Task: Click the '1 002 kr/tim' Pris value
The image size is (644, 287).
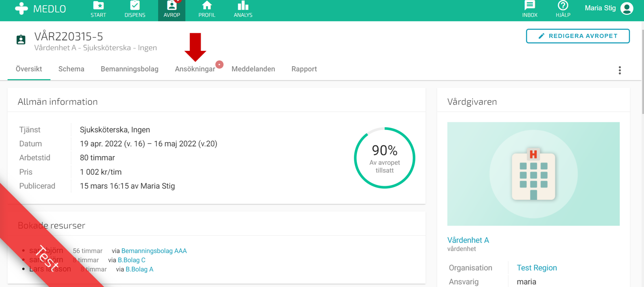Action: [100, 172]
